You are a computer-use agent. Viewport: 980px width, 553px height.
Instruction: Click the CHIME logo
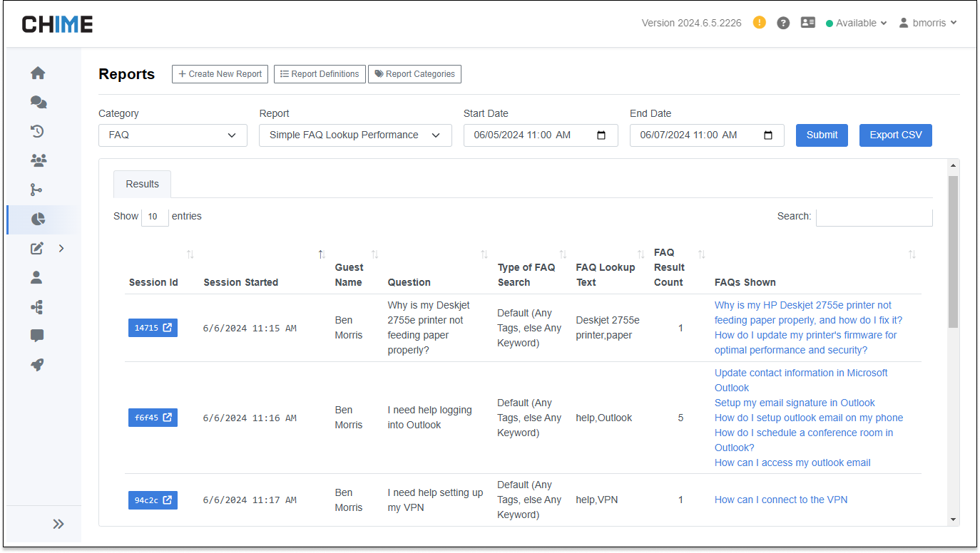coord(57,24)
